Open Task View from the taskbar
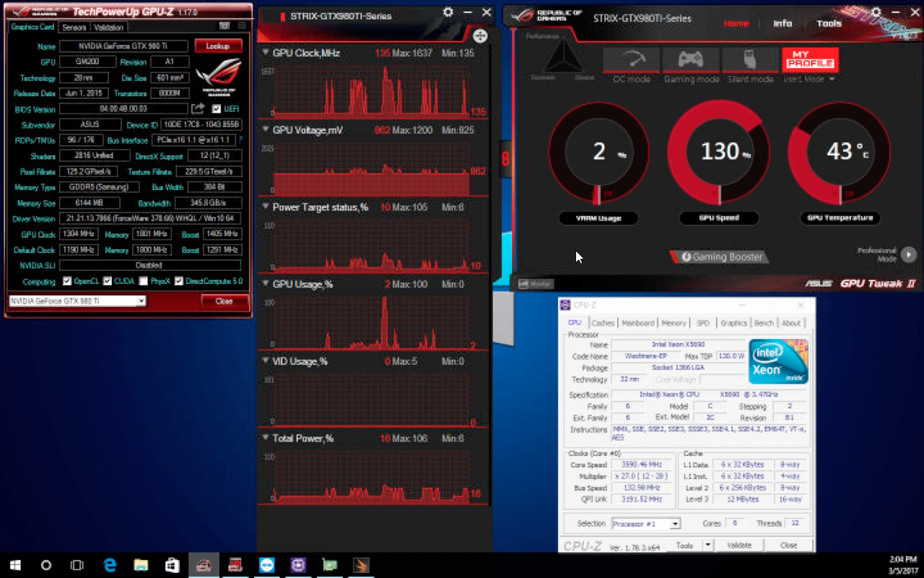The image size is (924, 578). pos(77,565)
